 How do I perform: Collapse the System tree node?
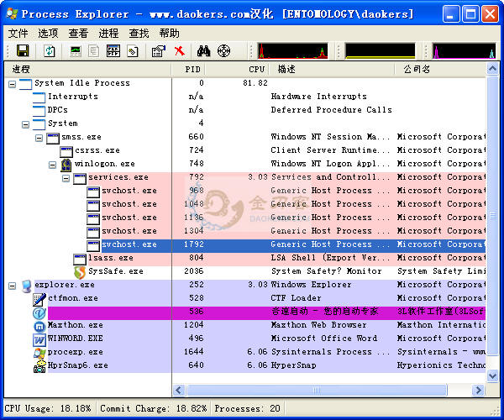point(26,124)
